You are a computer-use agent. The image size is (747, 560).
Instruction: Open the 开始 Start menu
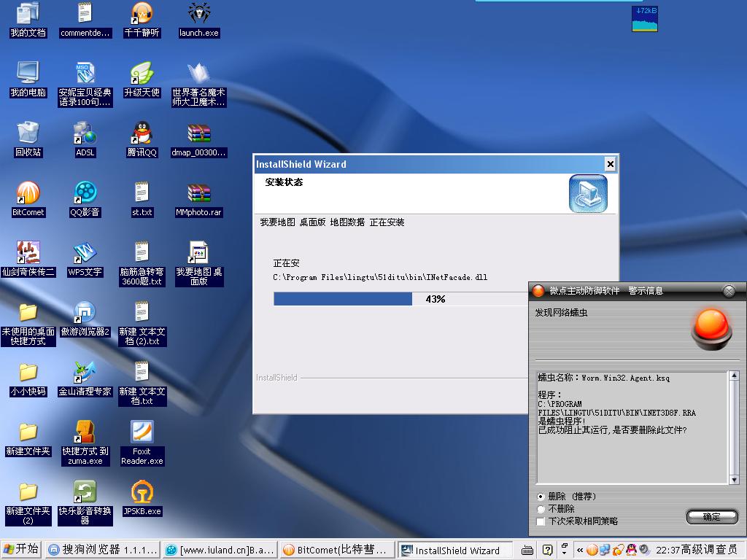point(21,550)
